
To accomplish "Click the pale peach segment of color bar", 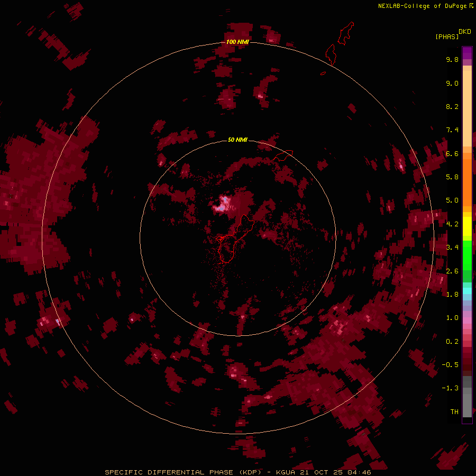I will click(467, 108).
